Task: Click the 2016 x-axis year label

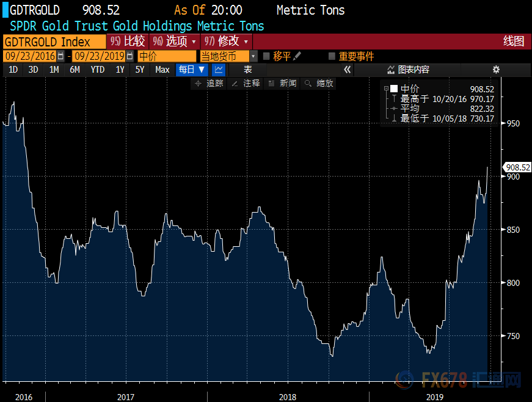Action: pos(24,397)
